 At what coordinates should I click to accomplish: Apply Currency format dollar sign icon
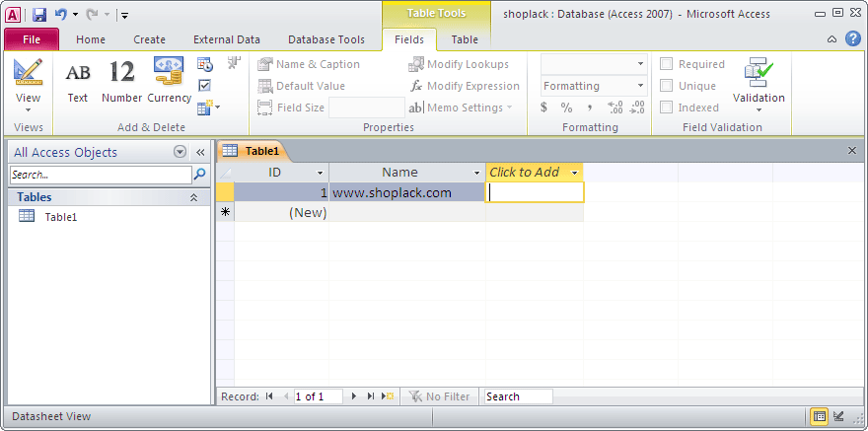pos(544,108)
